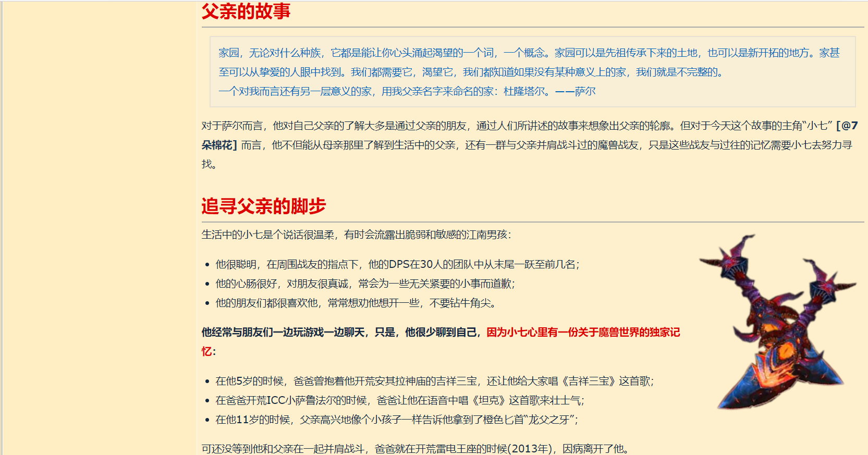Click the 父亲的故事 heading
Image resolution: width=868 pixels, height=455 pixels.
(x=246, y=11)
